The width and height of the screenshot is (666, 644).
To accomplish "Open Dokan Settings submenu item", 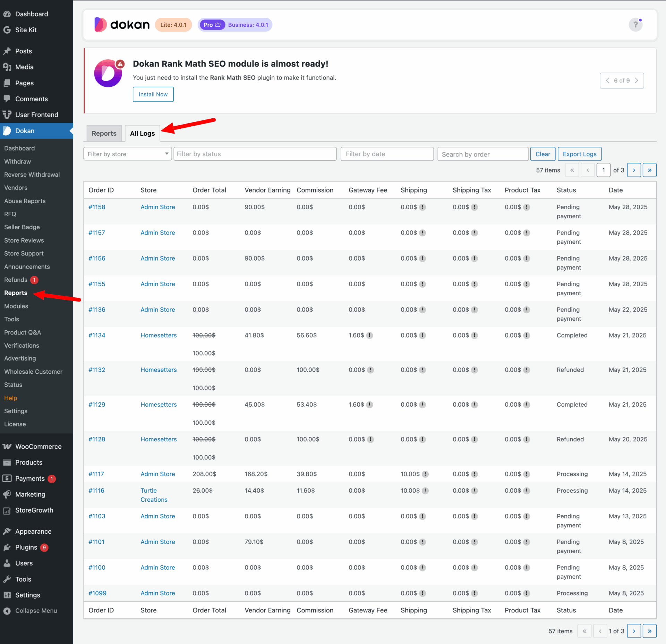I will click(16, 411).
